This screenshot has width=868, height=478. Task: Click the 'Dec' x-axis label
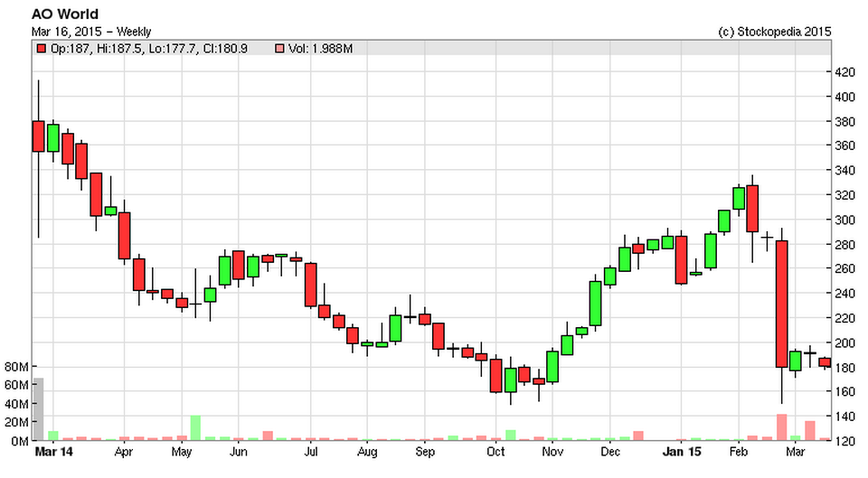(610, 452)
